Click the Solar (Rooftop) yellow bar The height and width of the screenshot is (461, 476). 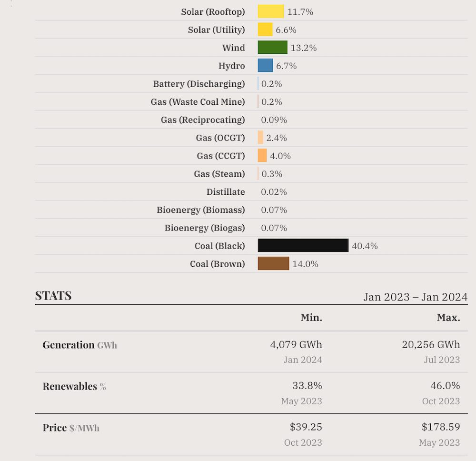pos(270,11)
